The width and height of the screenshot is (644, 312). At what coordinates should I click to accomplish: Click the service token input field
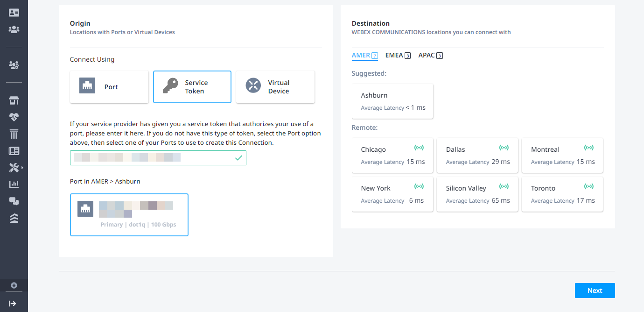[x=158, y=158]
